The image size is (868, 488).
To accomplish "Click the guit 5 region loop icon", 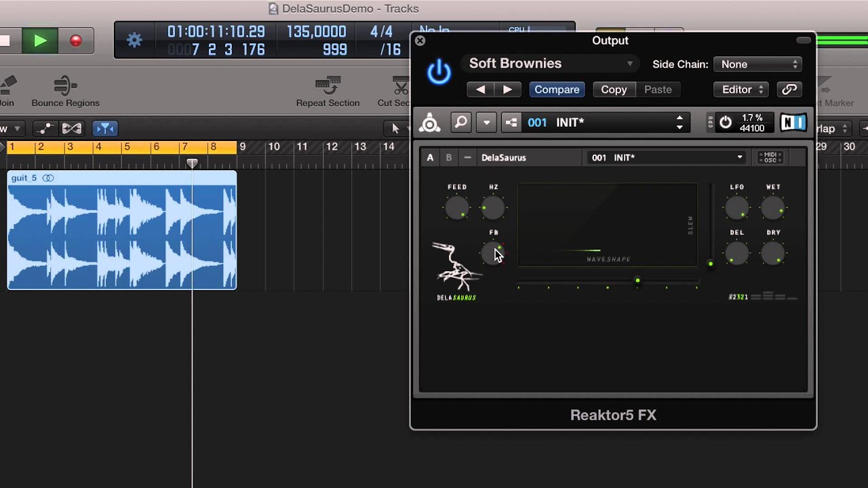I will pyautogui.click(x=48, y=178).
